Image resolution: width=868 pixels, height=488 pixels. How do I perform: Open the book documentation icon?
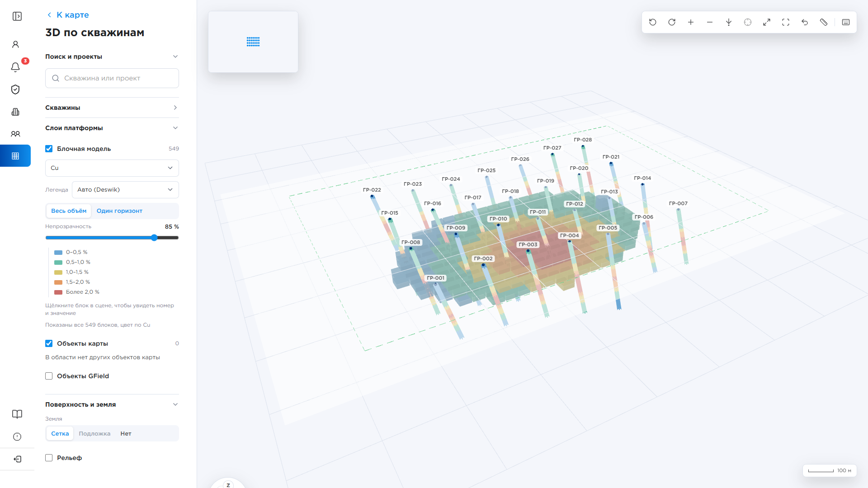17,414
